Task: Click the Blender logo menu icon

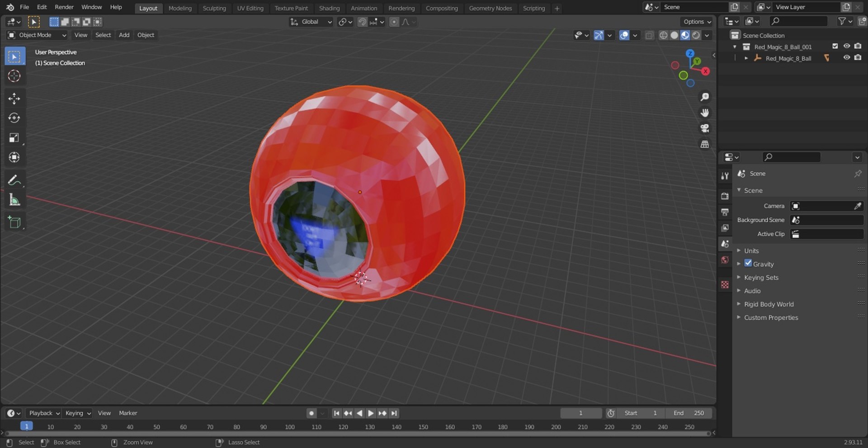Action: pos(10,7)
